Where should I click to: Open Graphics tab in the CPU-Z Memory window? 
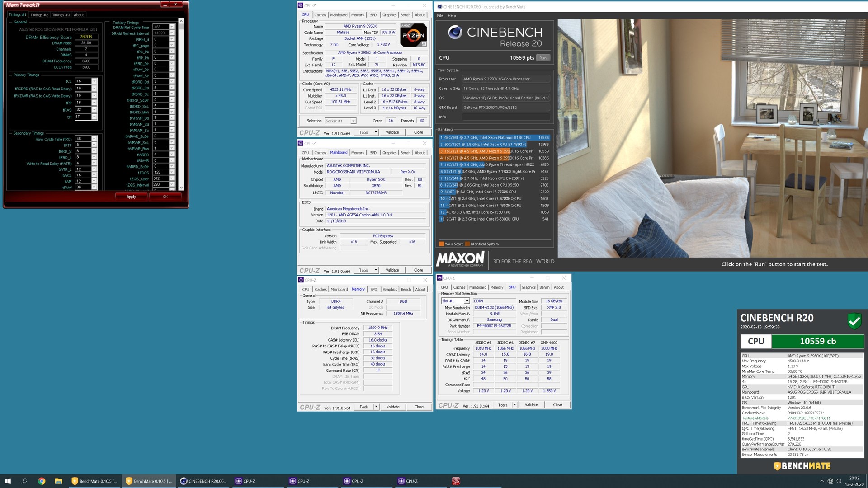[x=390, y=290]
